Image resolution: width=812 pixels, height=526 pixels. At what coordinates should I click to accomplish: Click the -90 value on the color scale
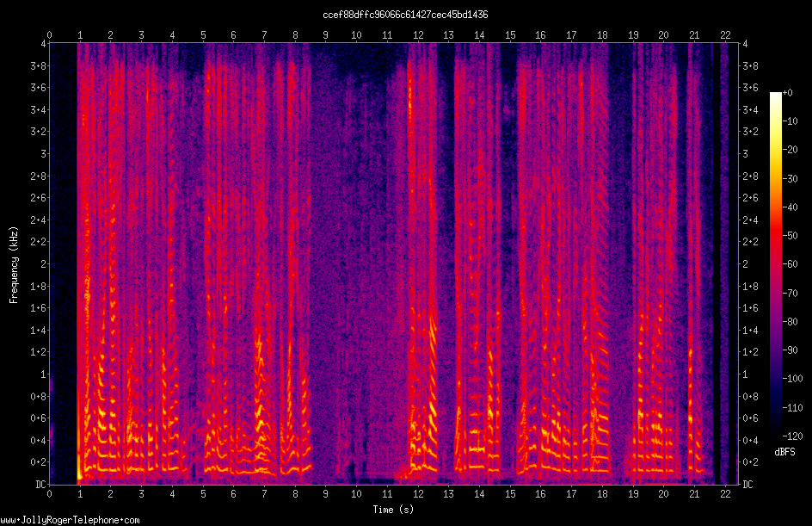click(790, 350)
